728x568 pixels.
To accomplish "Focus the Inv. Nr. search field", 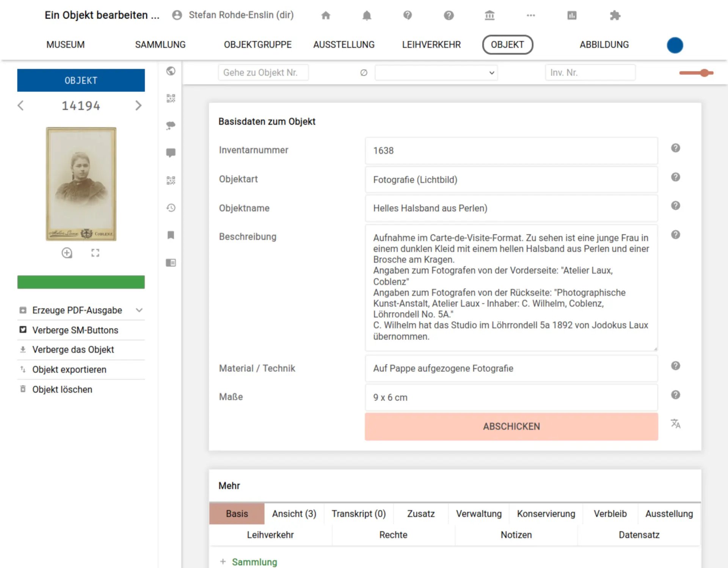I will (590, 72).
